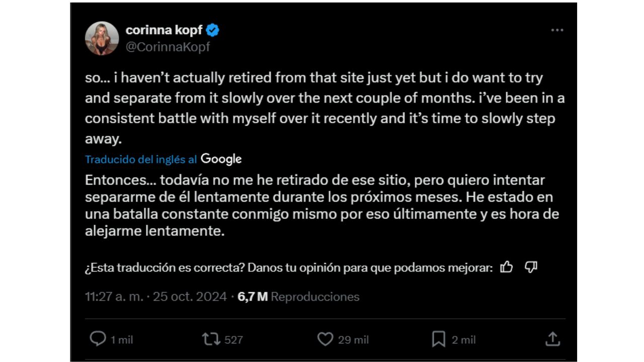Screen dimensions: 644x362
Task: Open the tweet options menu via ellipsis icon
Action: [x=557, y=30]
